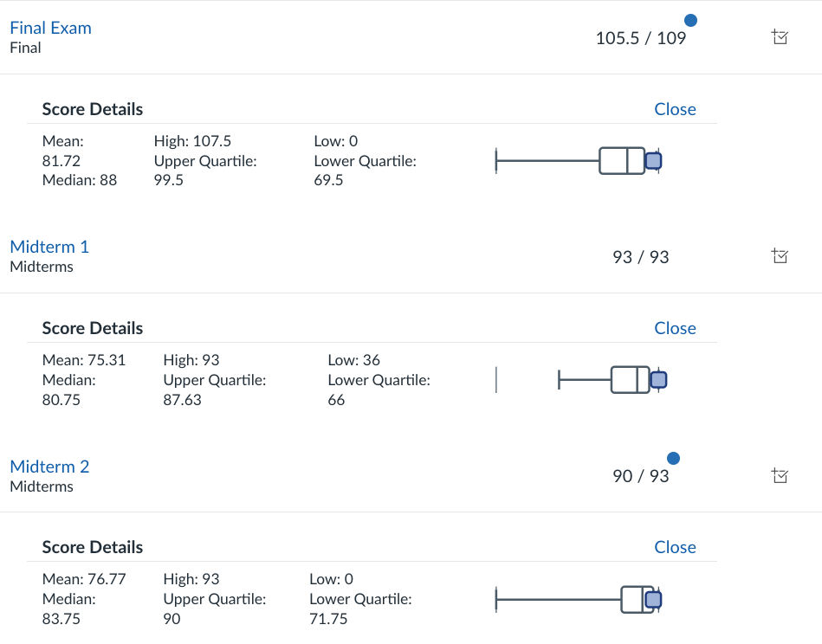Click the 90 / 93 Midterm 2 score
This screenshot has width=822, height=644.
tap(640, 476)
